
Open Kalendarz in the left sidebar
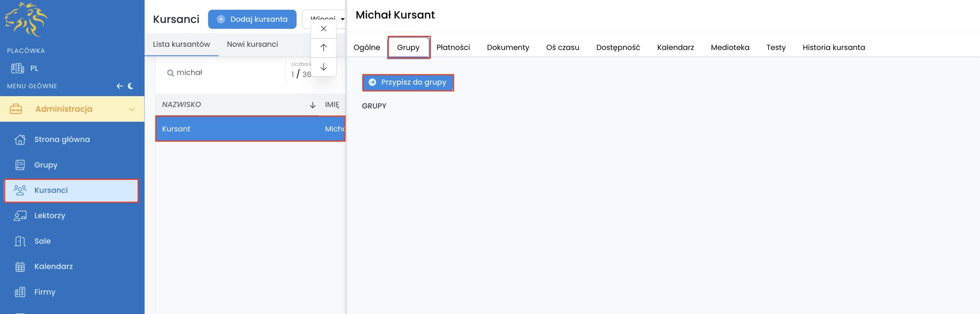tap(53, 267)
